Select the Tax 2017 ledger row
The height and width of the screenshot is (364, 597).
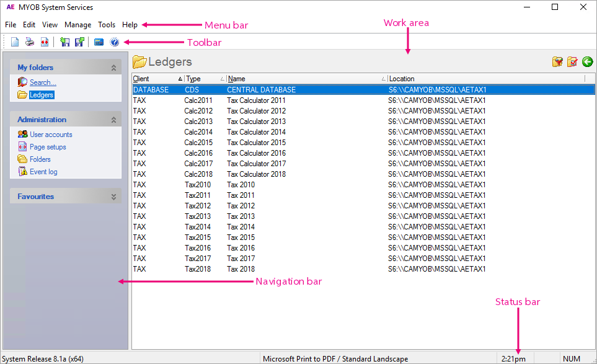pos(364,259)
